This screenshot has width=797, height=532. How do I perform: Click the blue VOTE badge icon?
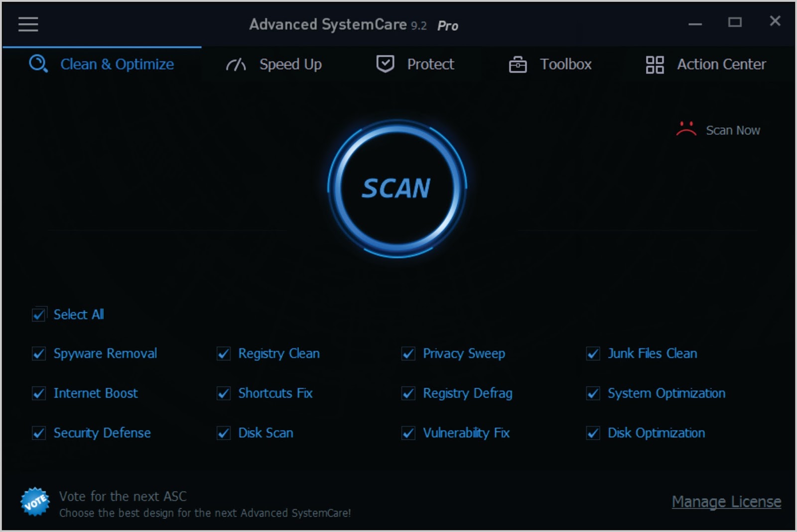35,502
